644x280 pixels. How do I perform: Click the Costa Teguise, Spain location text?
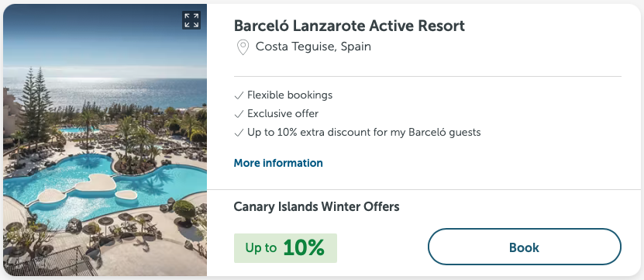pyautogui.click(x=313, y=47)
